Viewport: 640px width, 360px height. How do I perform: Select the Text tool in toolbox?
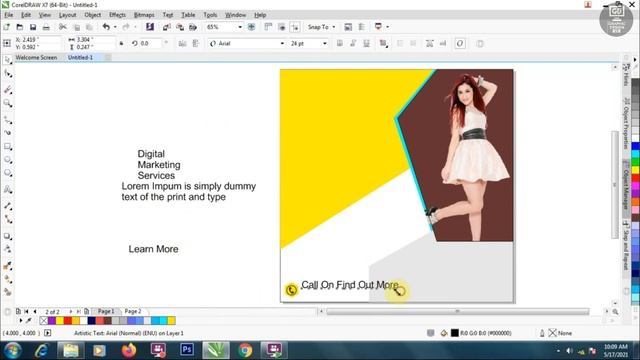pos(7,189)
